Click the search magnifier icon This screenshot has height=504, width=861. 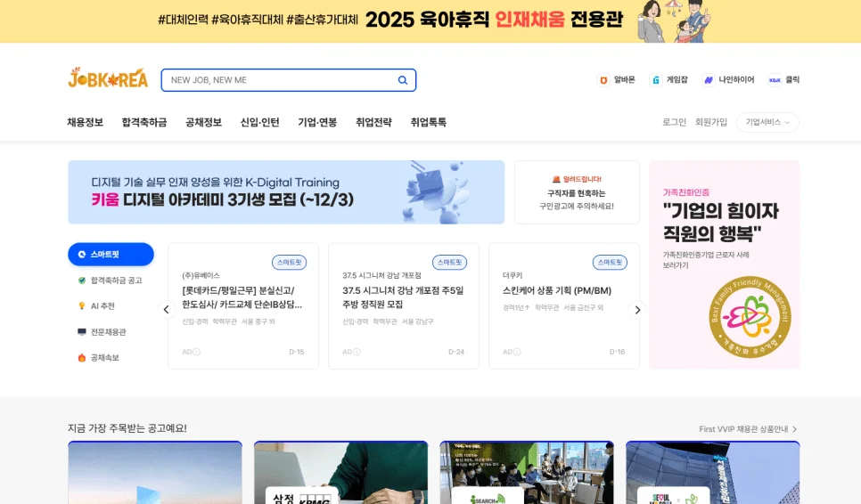pyautogui.click(x=403, y=80)
